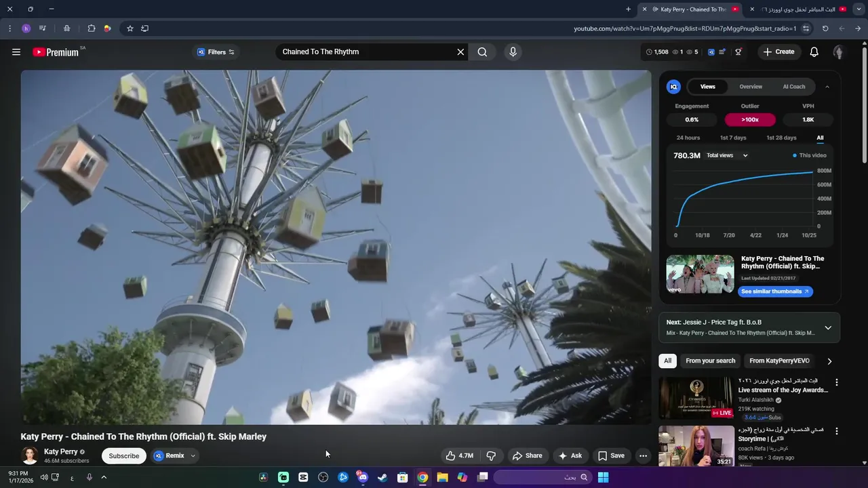The image size is (868, 488).
Task: Open Discord from the taskbar
Action: (363, 477)
